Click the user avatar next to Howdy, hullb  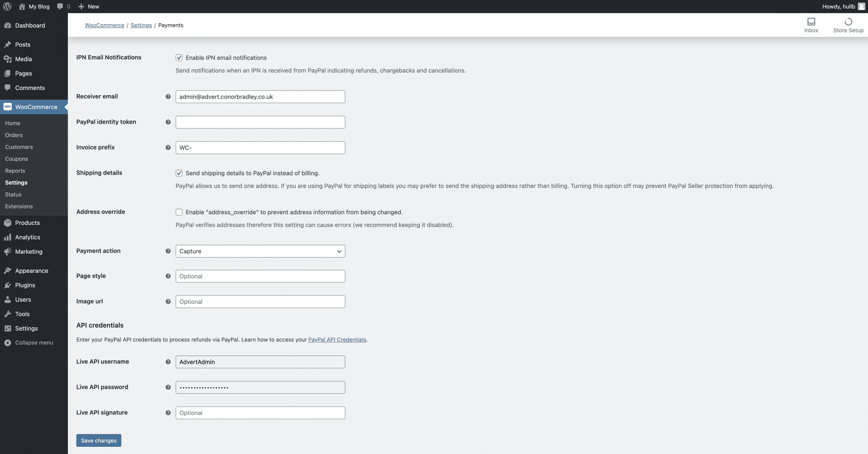[x=861, y=6]
